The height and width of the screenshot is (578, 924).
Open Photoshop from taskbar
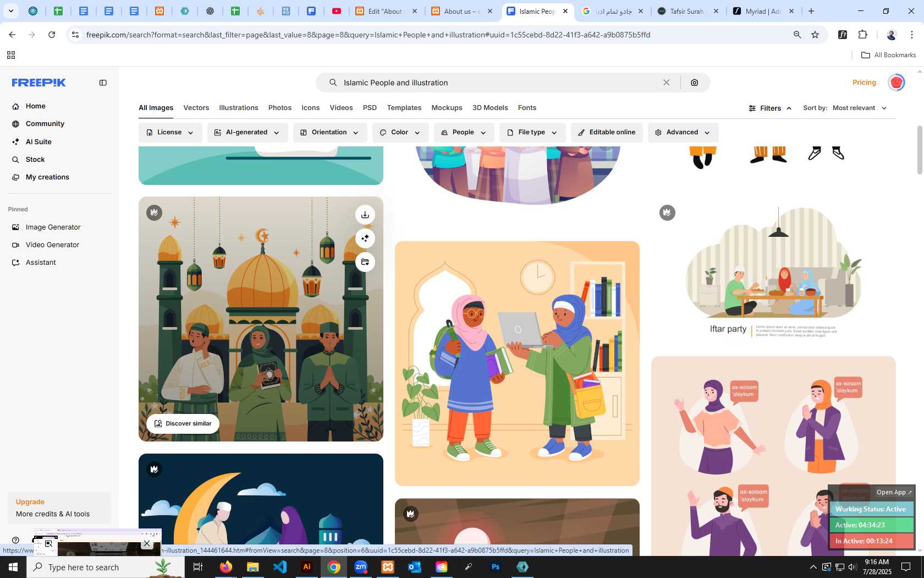[496, 567]
